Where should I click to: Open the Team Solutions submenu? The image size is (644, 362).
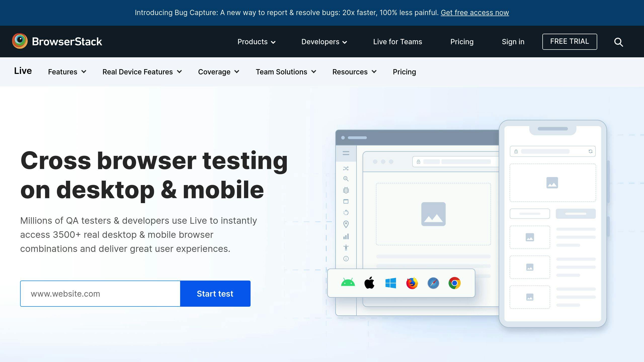286,72
